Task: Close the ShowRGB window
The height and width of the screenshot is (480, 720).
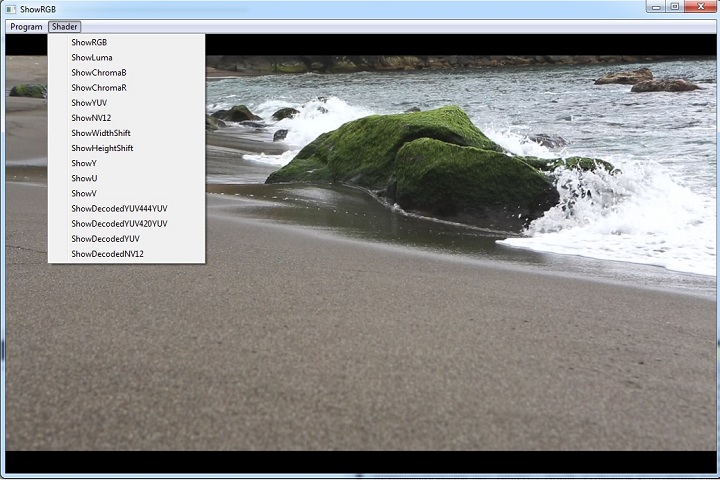Action: pyautogui.click(x=701, y=7)
